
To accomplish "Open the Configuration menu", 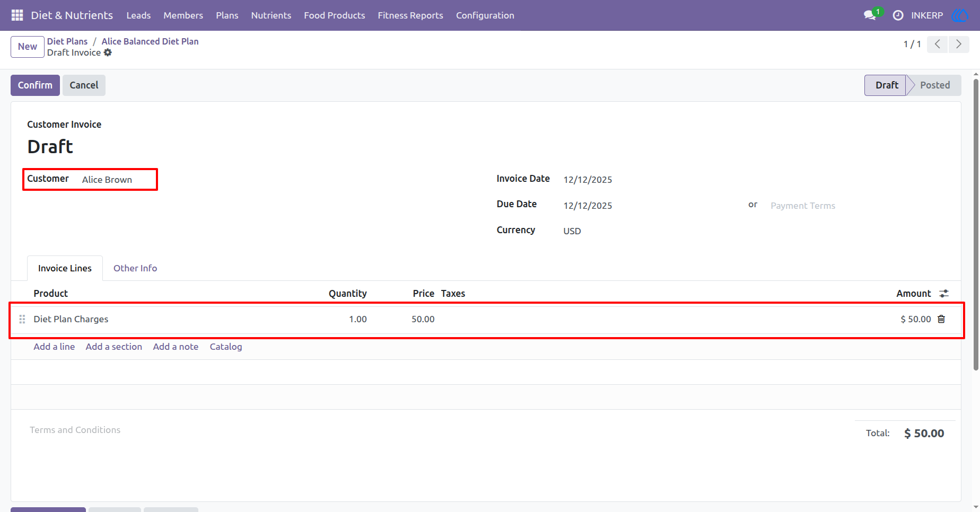I will (x=485, y=15).
